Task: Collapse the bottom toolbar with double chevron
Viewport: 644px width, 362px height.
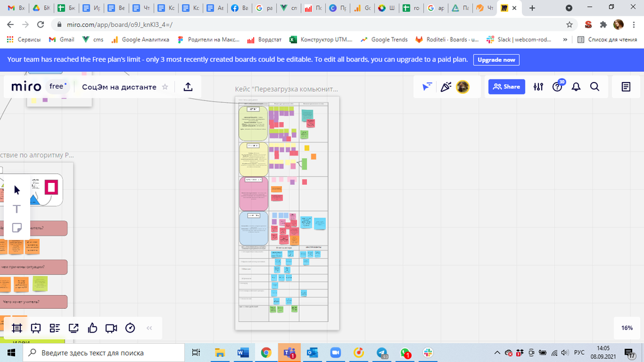Action: [149, 328]
